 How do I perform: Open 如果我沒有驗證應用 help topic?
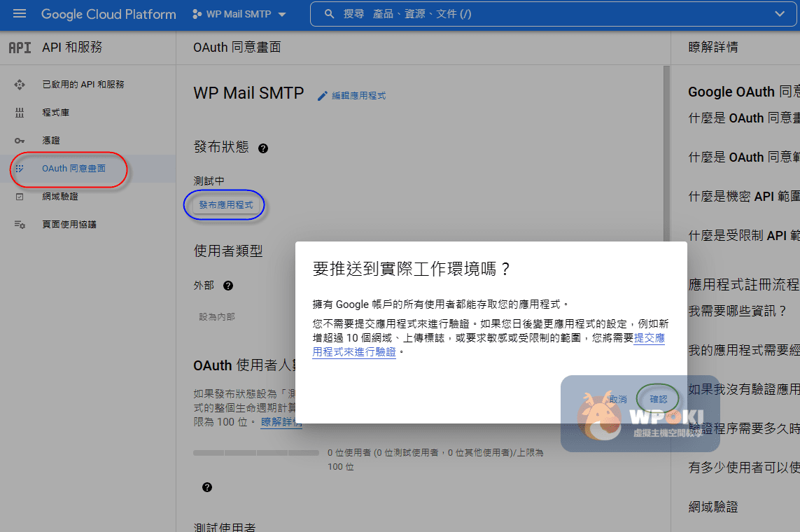pos(744,390)
